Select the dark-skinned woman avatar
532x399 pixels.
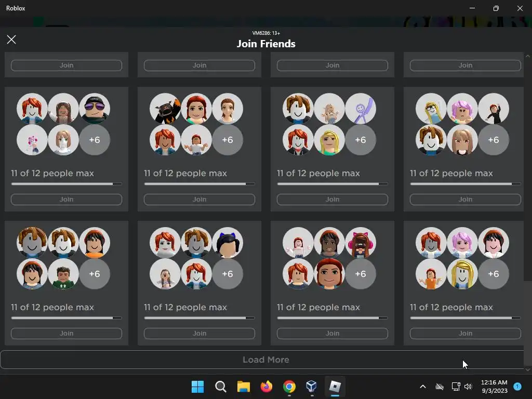tap(329, 243)
